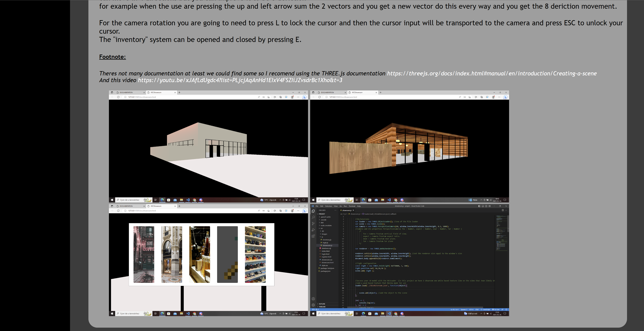Open Edit menu in VS Code

[322, 206]
